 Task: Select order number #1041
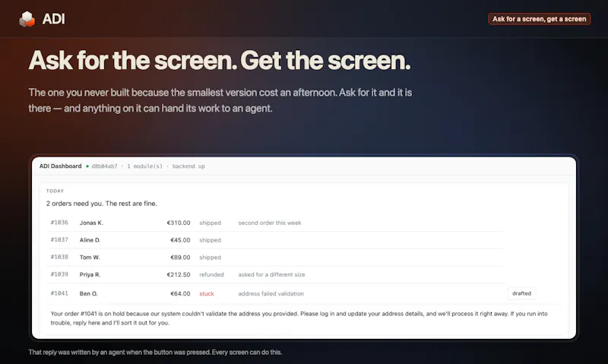59,293
